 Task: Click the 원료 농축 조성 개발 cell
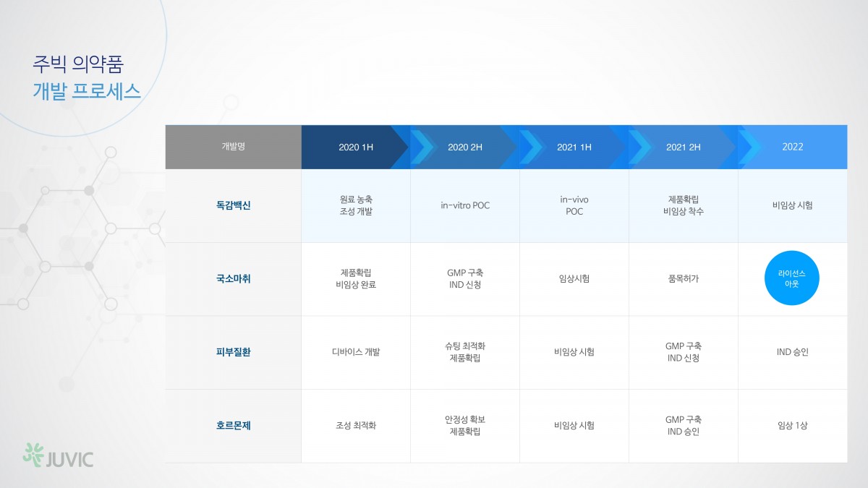[x=356, y=205]
